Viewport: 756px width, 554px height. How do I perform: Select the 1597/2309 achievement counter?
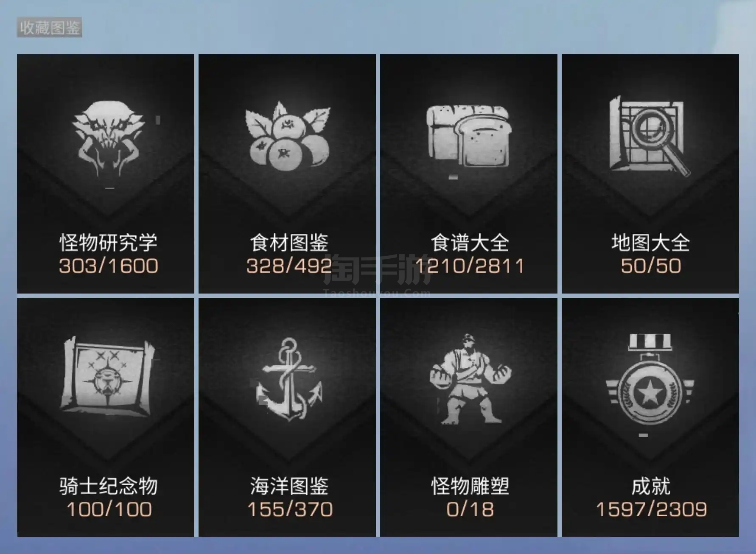click(x=651, y=509)
